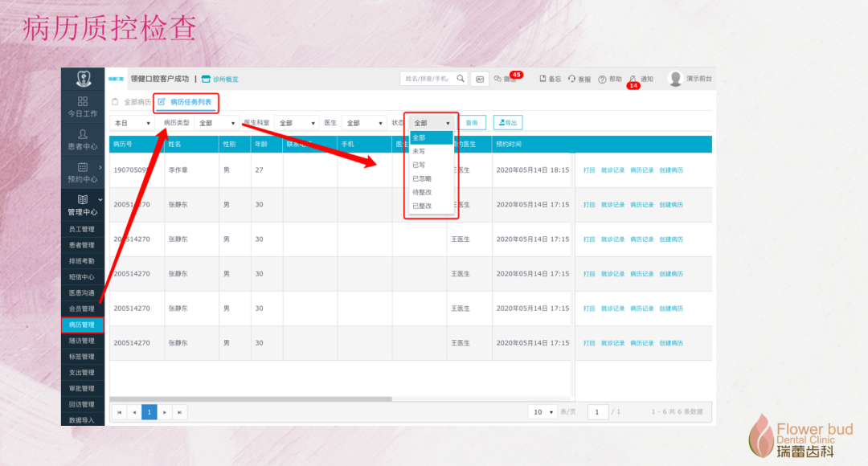Viewport: 868px width, 466px height.
Task: Select page 1 in pagination
Action: pyautogui.click(x=149, y=412)
